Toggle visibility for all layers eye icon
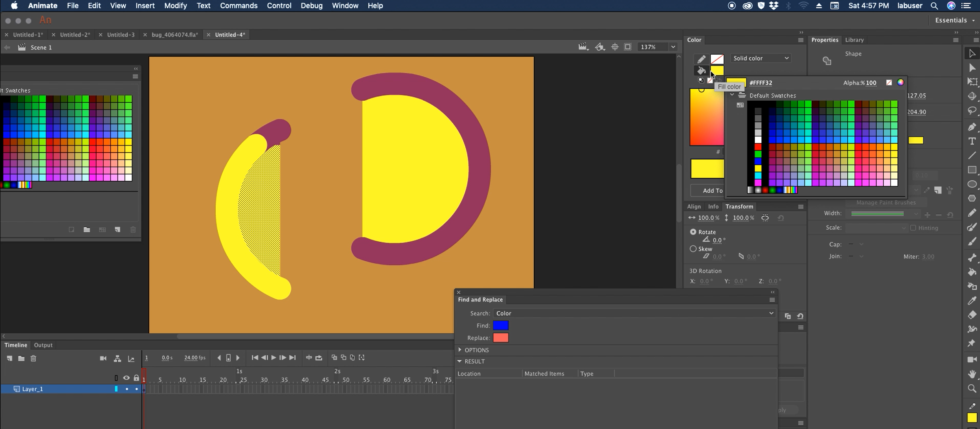 126,378
